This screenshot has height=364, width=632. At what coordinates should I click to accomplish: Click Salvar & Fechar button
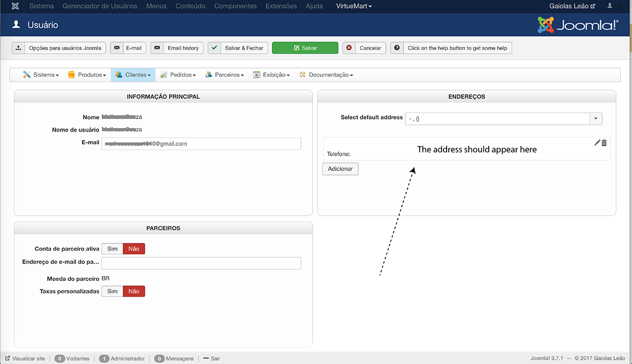click(x=238, y=48)
